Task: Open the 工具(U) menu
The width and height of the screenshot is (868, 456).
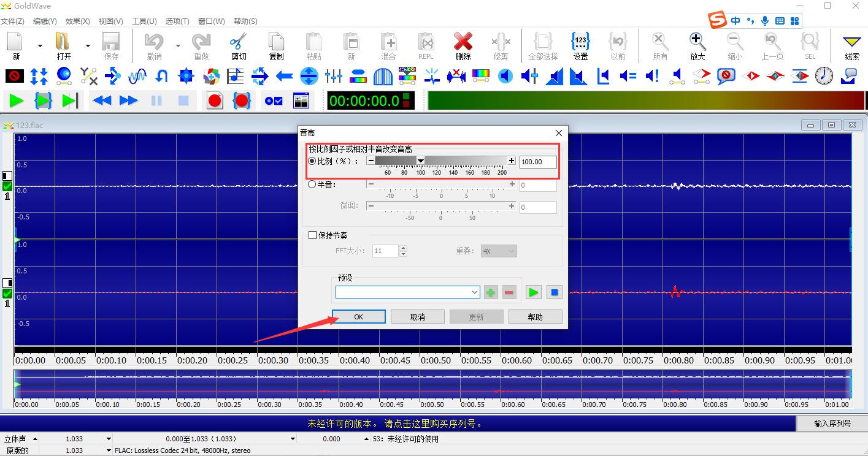Action: [x=144, y=20]
